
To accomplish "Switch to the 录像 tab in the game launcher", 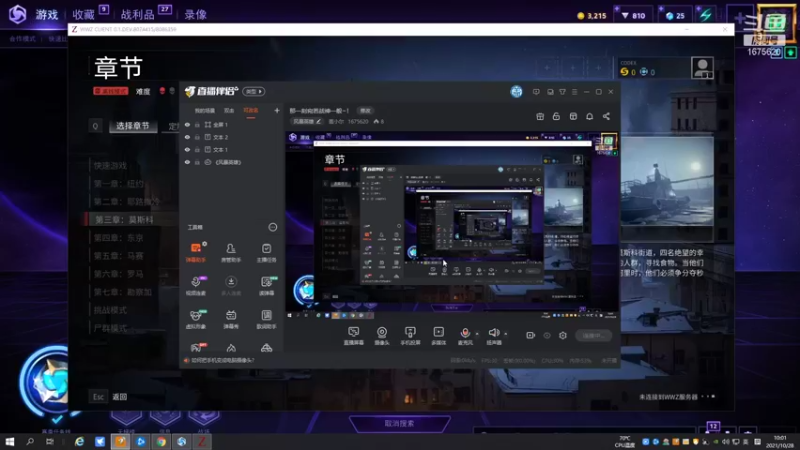I will 195,14.
